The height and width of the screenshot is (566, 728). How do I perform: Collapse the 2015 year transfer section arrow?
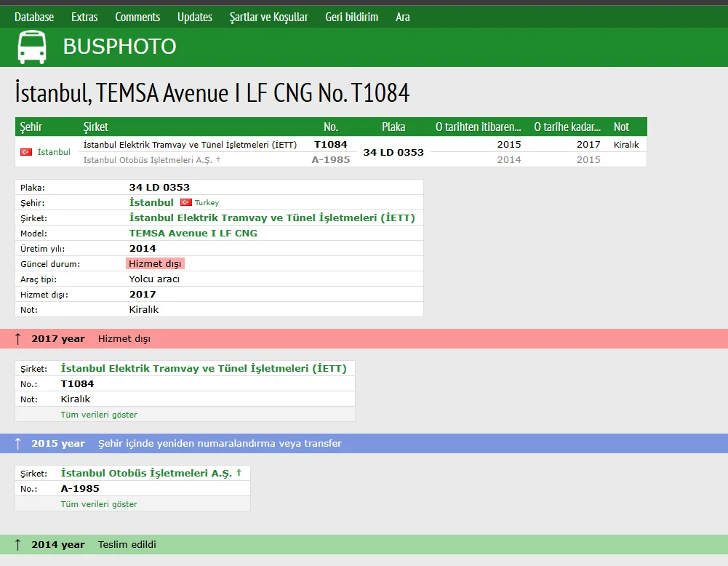[x=18, y=444]
